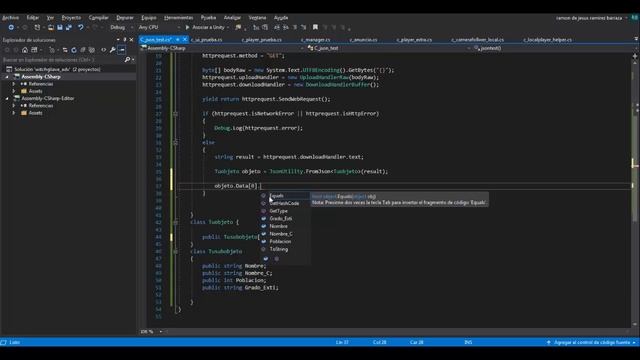The image size is (640, 360).
Task: Open the Editar menu
Action: coord(33,18)
